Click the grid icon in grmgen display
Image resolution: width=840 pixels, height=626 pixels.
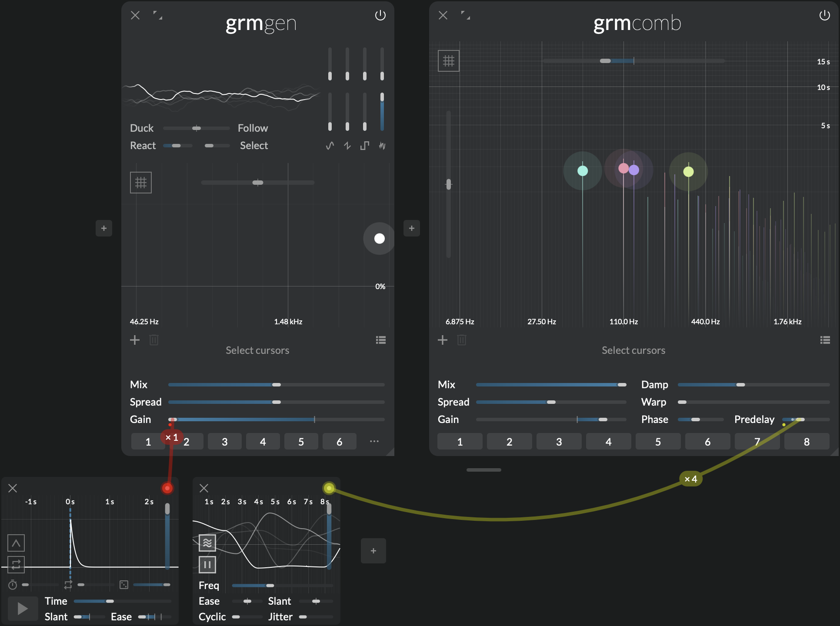140,183
